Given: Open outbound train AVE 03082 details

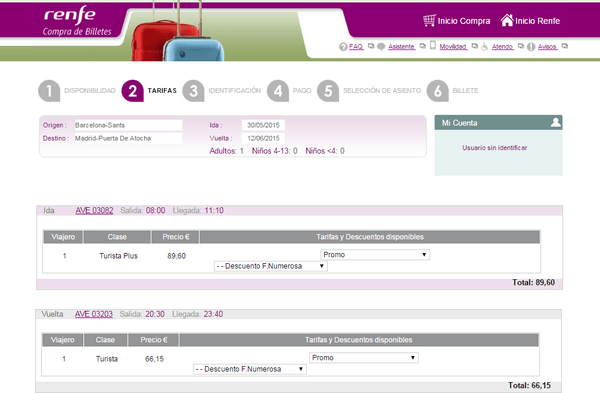Looking at the screenshot, I should [94, 210].
